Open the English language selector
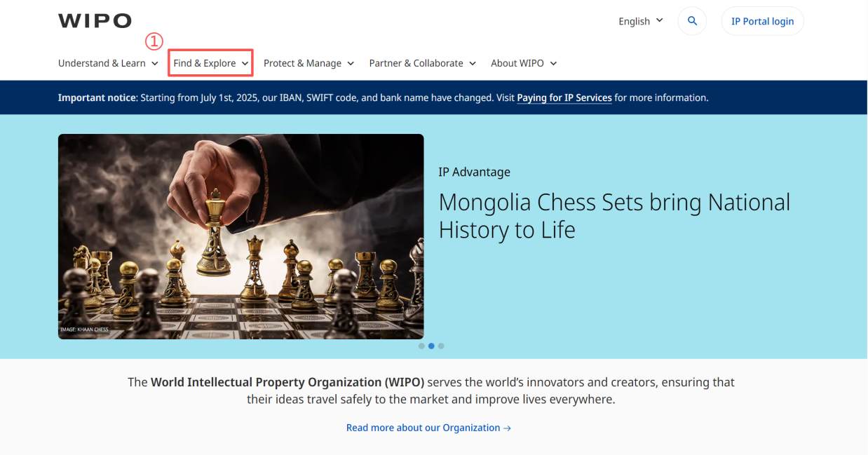The width and height of the screenshot is (868, 455). click(x=640, y=21)
